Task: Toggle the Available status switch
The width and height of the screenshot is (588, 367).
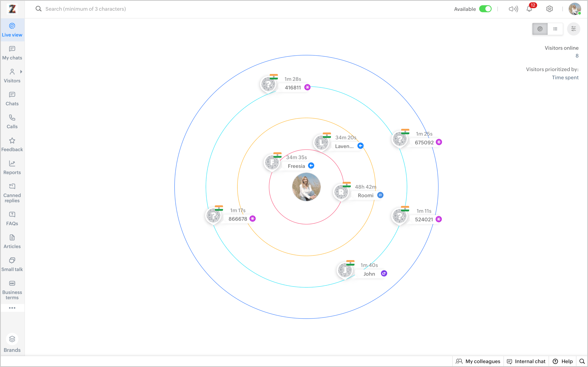Action: tap(485, 9)
